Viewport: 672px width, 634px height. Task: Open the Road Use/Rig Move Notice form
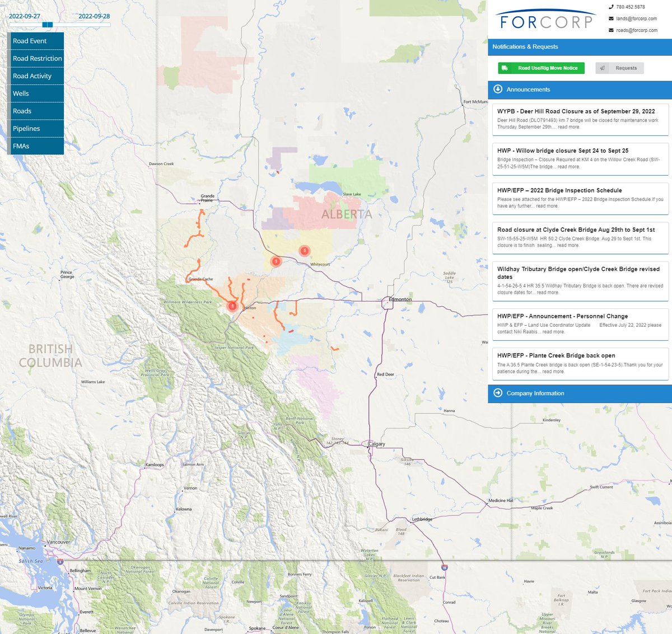541,68
